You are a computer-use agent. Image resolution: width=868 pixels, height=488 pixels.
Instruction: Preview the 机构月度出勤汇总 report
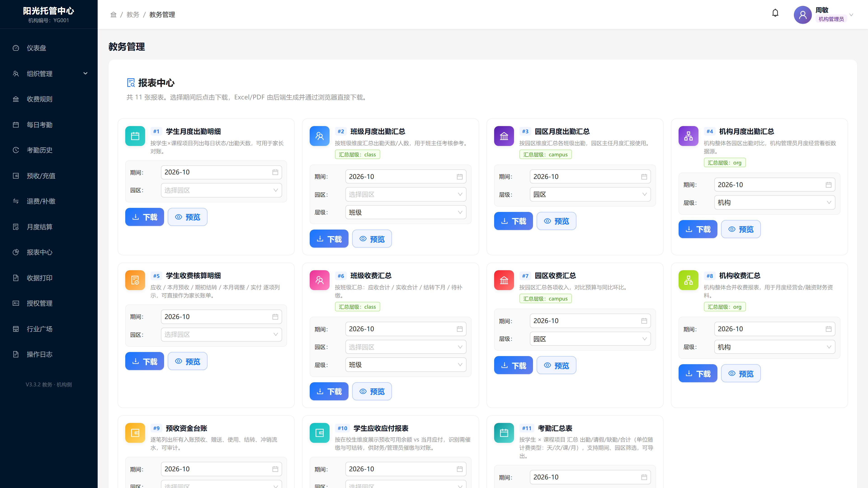click(x=741, y=229)
